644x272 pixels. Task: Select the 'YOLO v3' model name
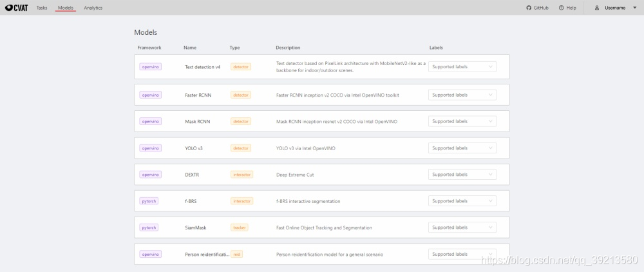pyautogui.click(x=194, y=148)
